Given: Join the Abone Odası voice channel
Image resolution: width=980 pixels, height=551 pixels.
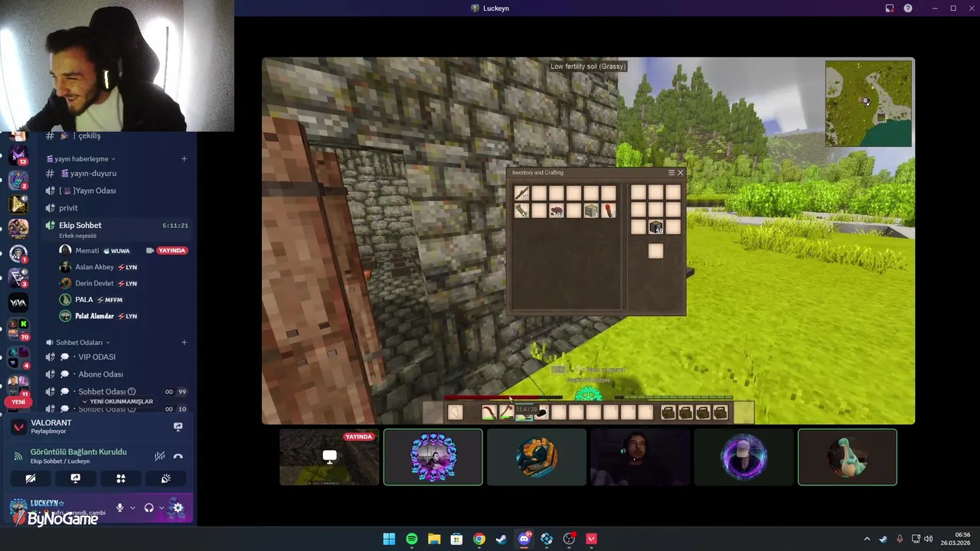Looking at the screenshot, I should point(100,374).
